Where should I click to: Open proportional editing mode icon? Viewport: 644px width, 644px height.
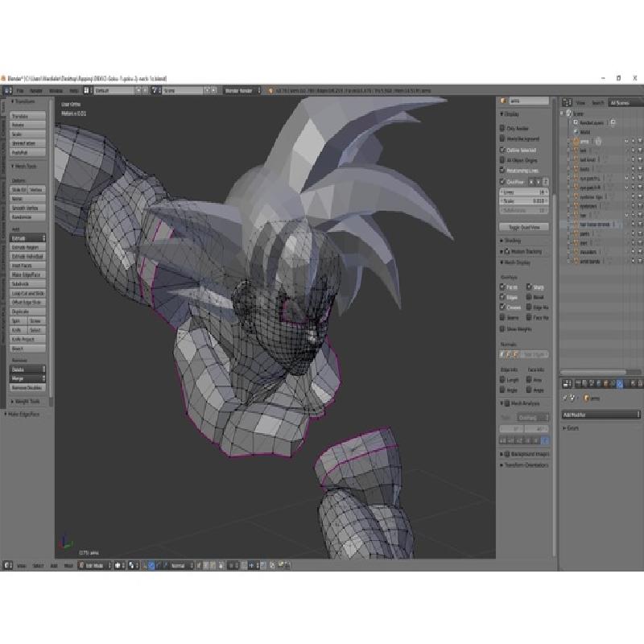(x=233, y=566)
